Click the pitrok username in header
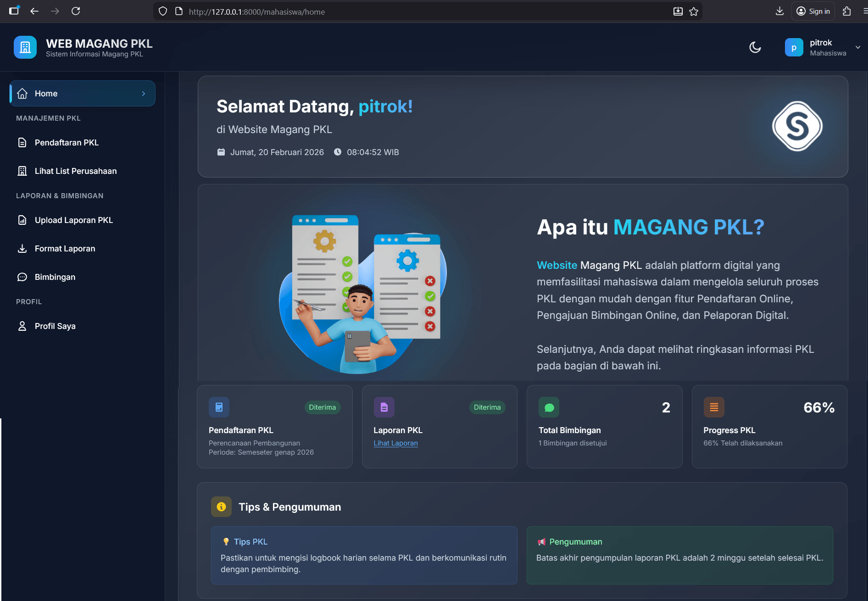 point(821,43)
